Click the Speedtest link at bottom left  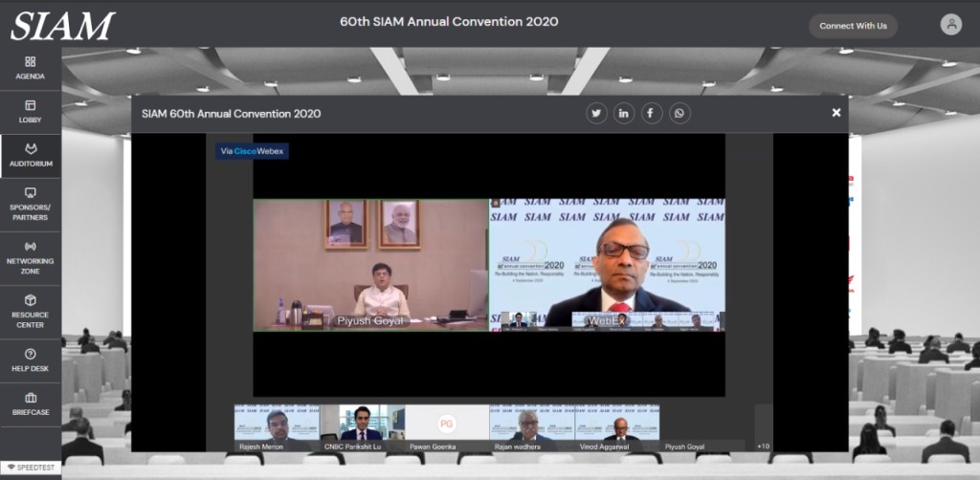(x=31, y=469)
